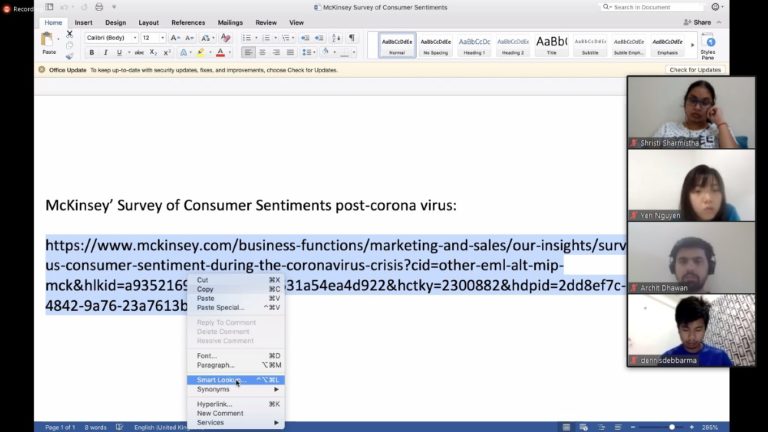Click the Check for Updates button
Screen dimensions: 768x432
click(x=694, y=70)
